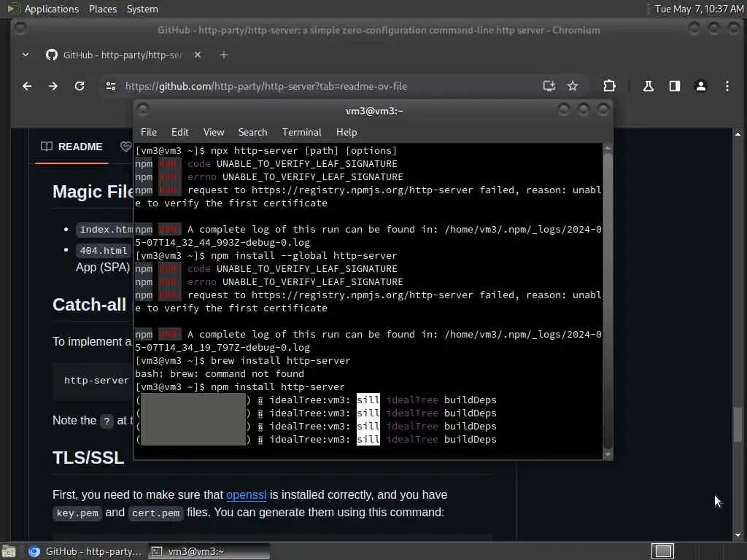This screenshot has height=560, width=747.
Task: View site information icon in address bar
Action: click(111, 86)
